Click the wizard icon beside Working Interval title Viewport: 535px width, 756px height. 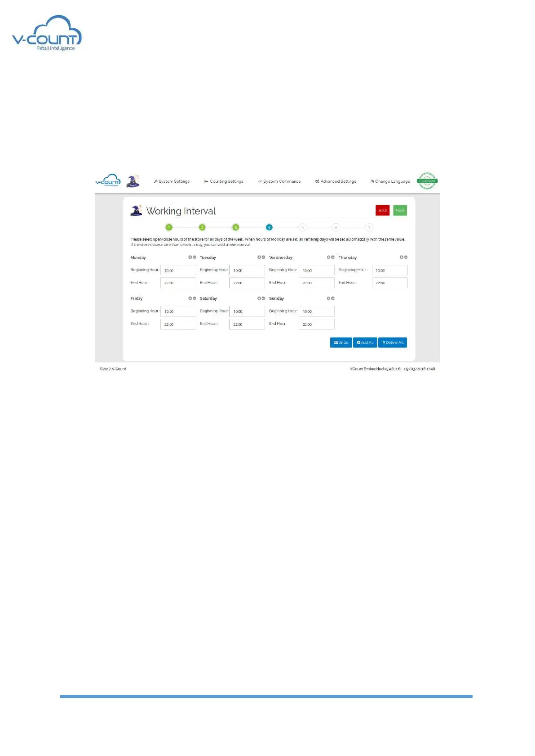pos(136,210)
